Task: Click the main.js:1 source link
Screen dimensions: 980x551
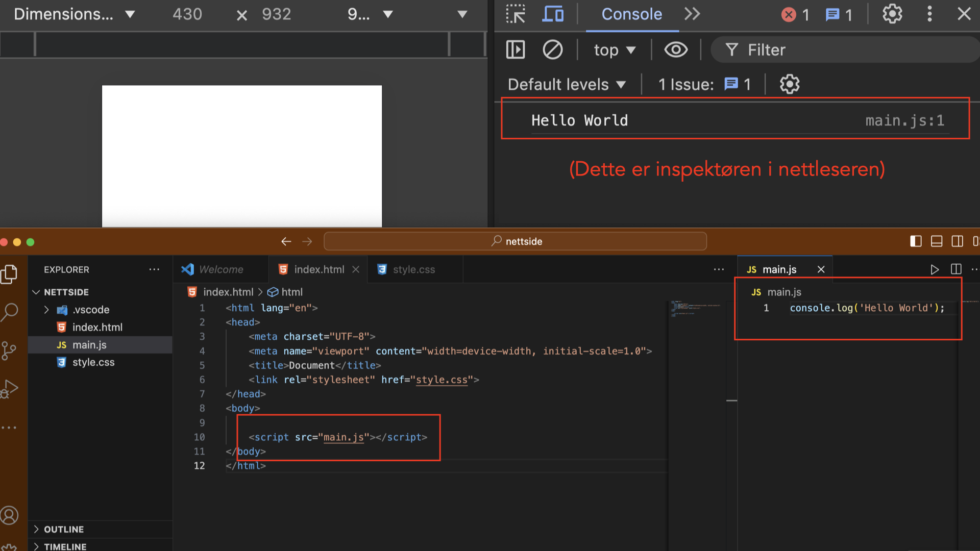Action: point(904,120)
